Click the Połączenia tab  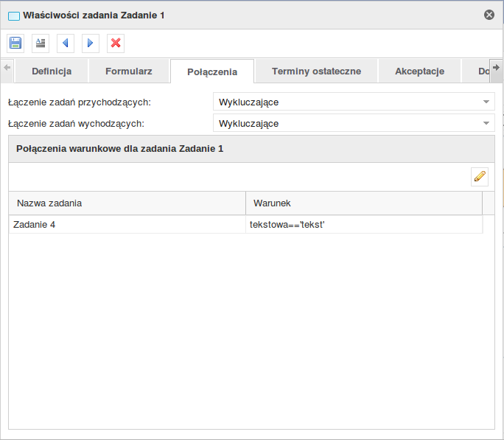click(x=212, y=72)
